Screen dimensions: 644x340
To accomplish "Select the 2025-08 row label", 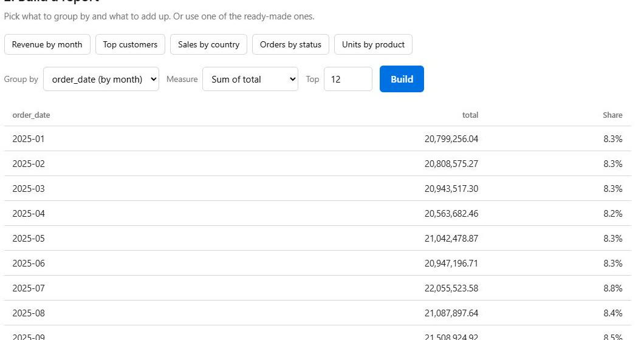I will [29, 313].
